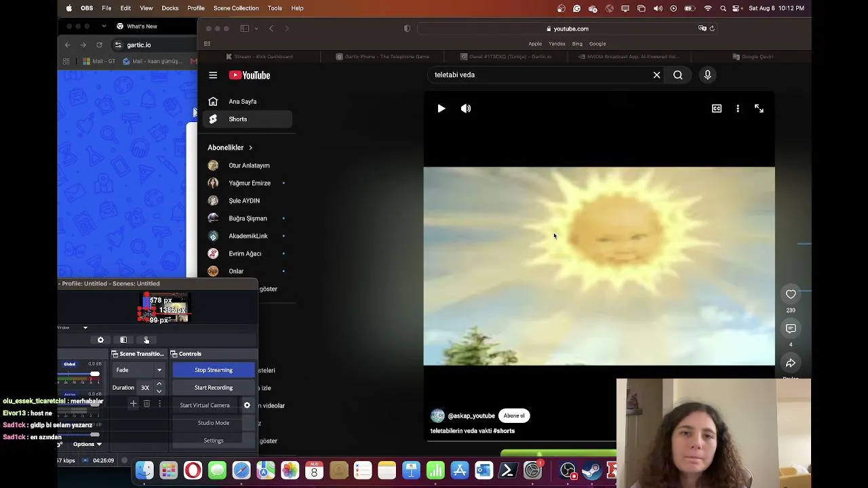This screenshot has width=868, height=488.
Task: Open Settings in OBS Controls dock
Action: pyautogui.click(x=214, y=441)
